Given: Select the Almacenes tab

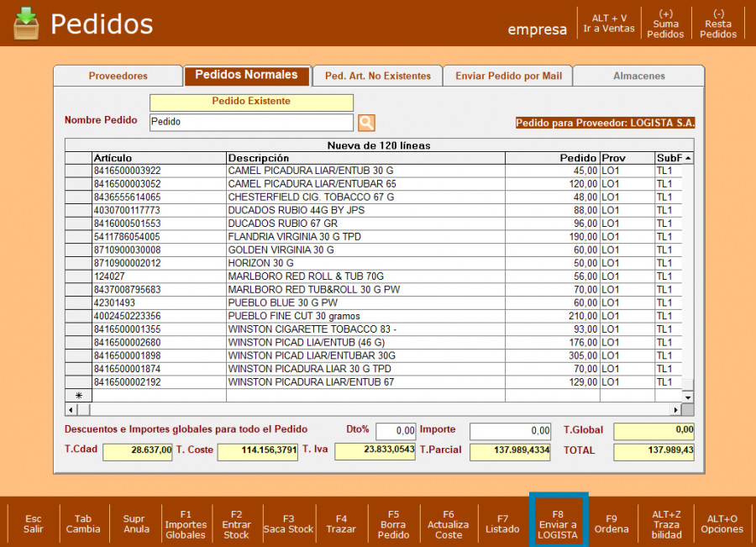Looking at the screenshot, I should [638, 76].
